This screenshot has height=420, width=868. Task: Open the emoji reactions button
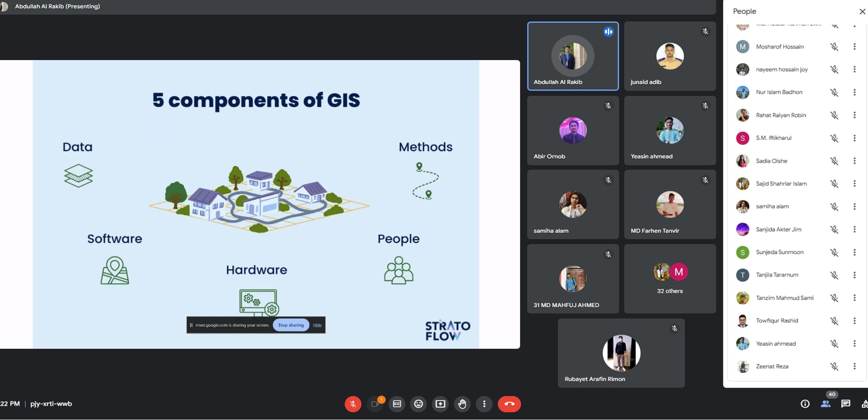coord(418,404)
